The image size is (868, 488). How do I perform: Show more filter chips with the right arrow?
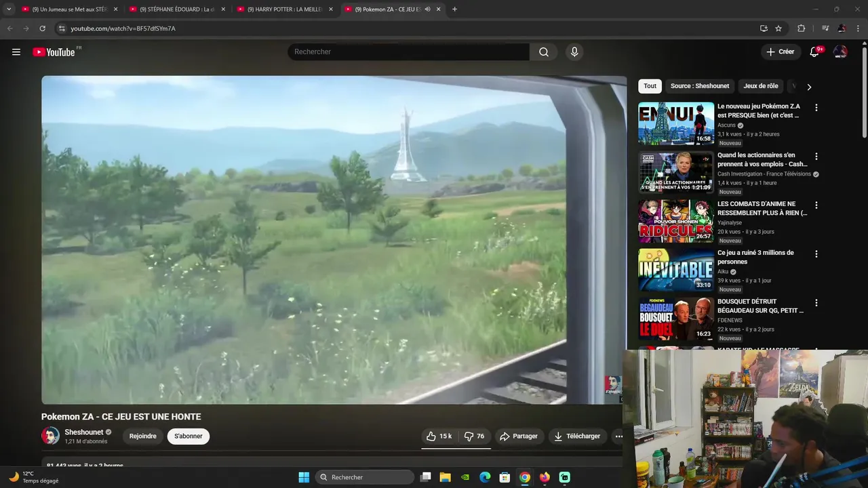pos(809,87)
